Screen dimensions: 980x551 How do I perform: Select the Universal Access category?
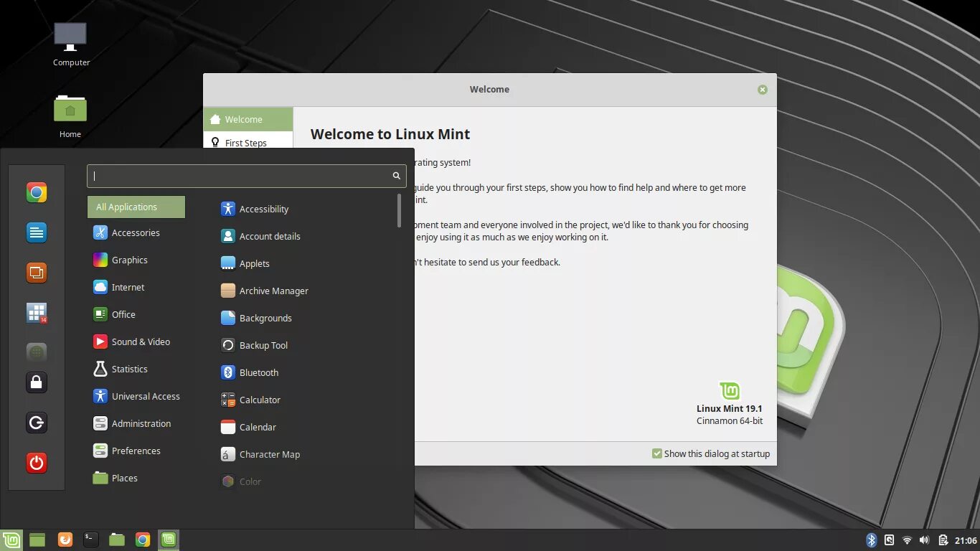coord(136,396)
